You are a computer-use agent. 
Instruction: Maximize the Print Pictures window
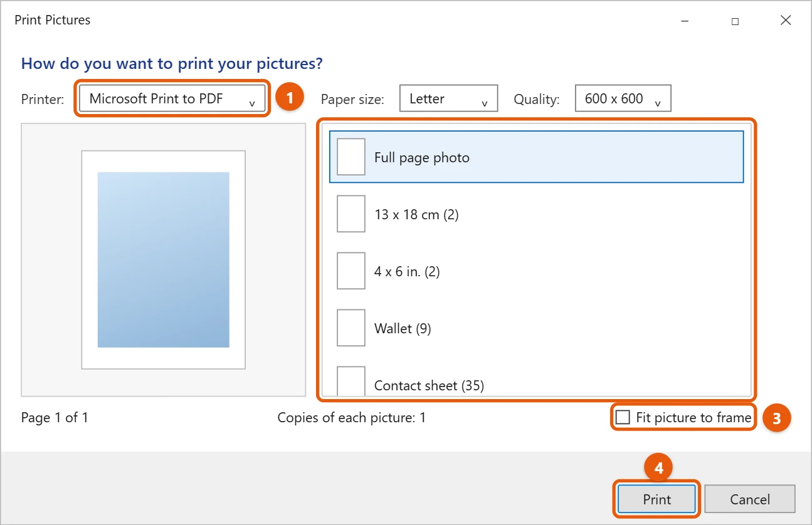coord(735,21)
